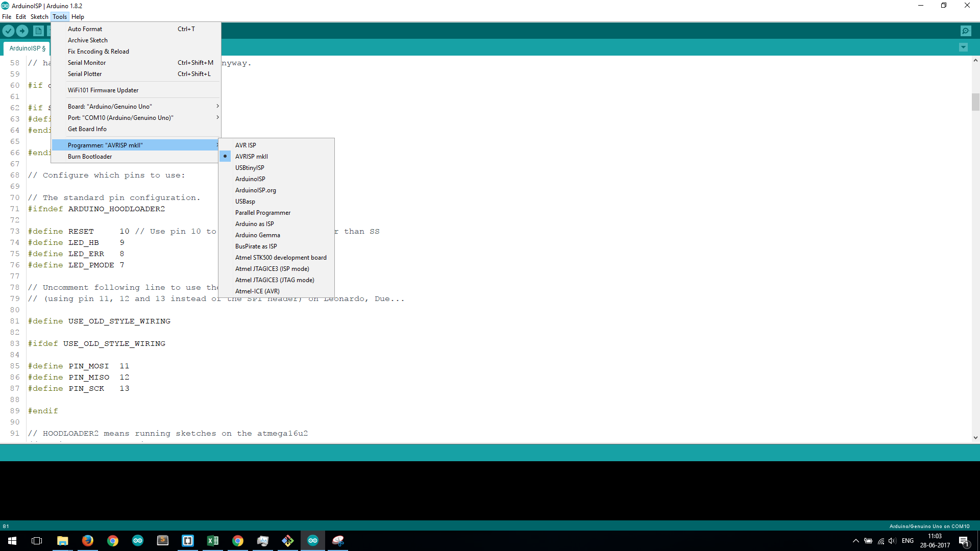980x551 pixels.
Task: Open the tab options dropdown arrow
Action: [963, 47]
